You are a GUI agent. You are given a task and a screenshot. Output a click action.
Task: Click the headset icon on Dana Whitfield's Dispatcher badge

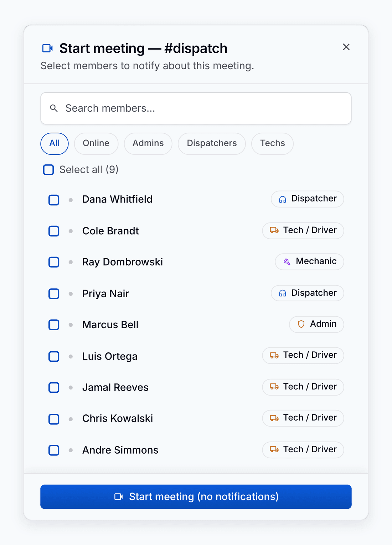[283, 199]
